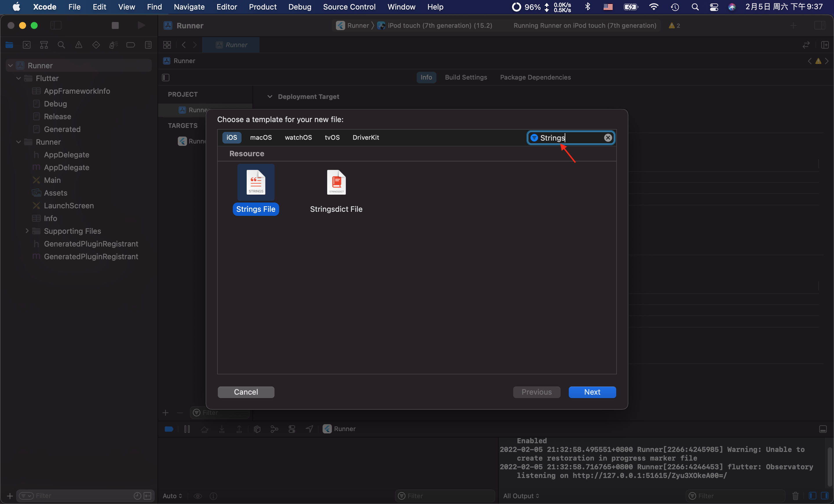Open the Product menu
This screenshot has height=504, width=834.
click(263, 7)
